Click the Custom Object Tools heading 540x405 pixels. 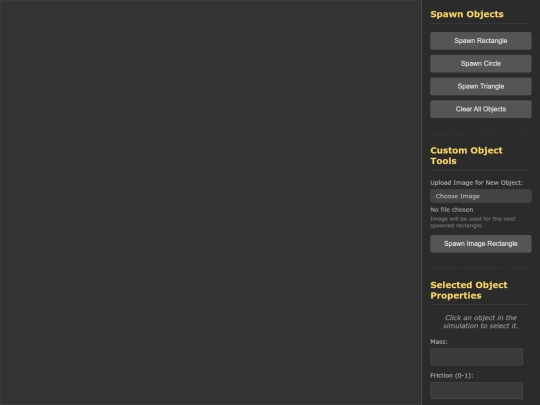(466, 156)
